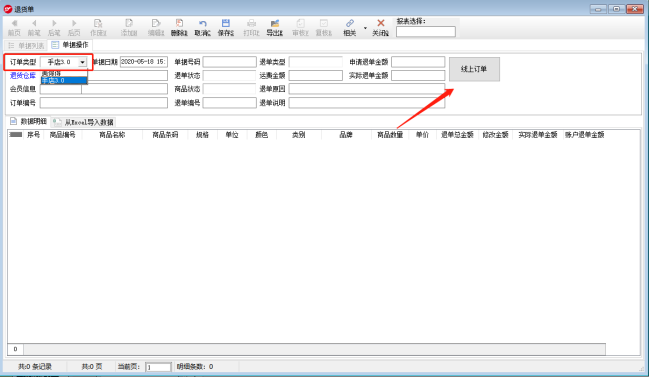Click the 修改金额 column header
Viewport: 650px width, 377px height.
click(x=495, y=135)
